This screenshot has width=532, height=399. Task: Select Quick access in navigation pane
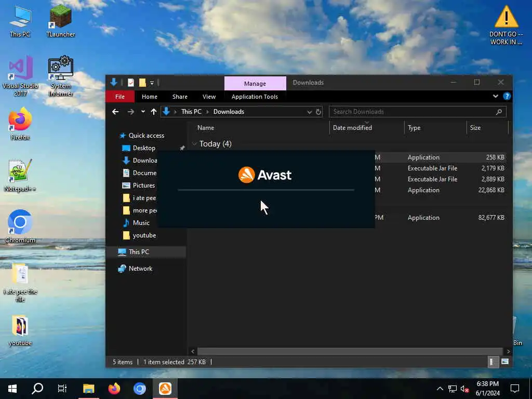(x=146, y=136)
